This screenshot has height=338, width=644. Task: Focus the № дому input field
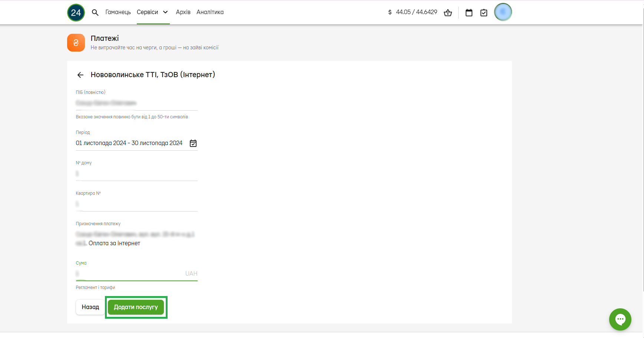137,174
